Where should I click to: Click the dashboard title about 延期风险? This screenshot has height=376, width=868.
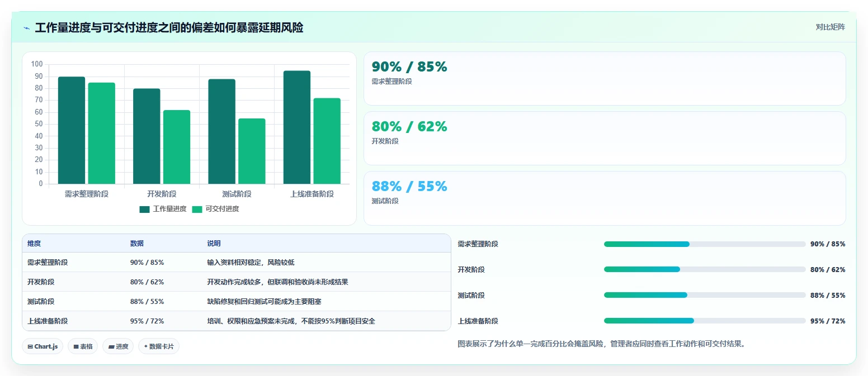pyautogui.click(x=169, y=27)
